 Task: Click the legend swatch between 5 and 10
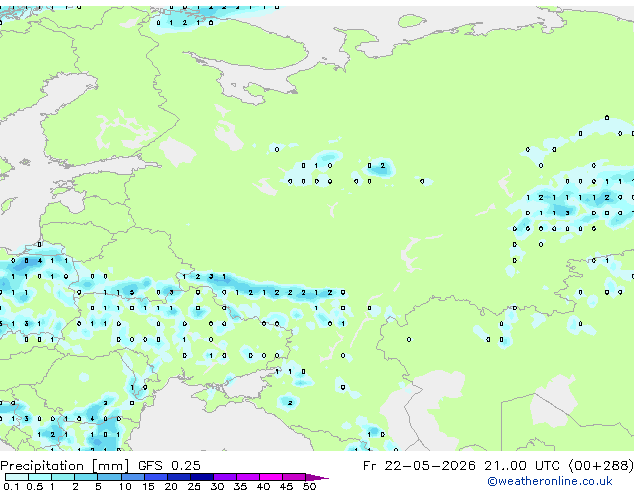[110, 477]
